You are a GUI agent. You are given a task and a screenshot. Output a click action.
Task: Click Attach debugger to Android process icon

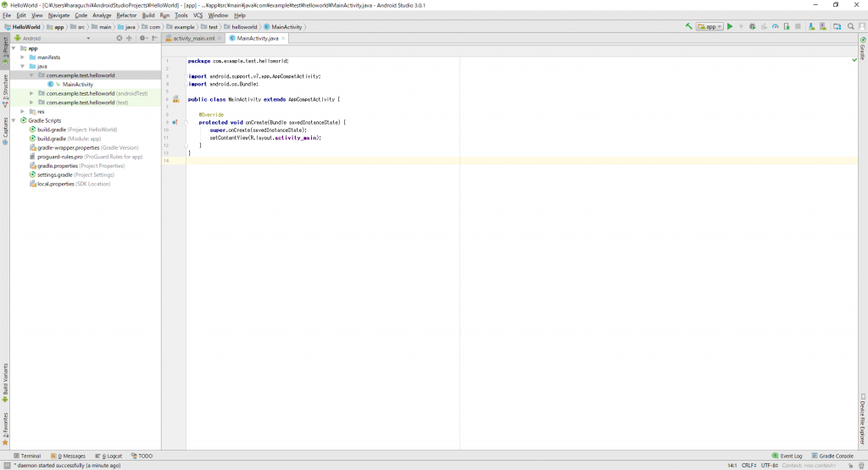click(x=787, y=26)
